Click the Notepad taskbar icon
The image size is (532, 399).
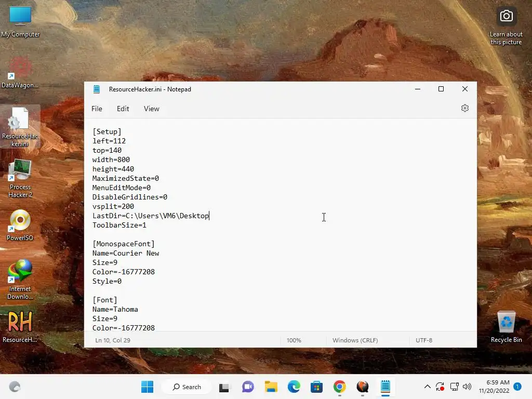385,387
